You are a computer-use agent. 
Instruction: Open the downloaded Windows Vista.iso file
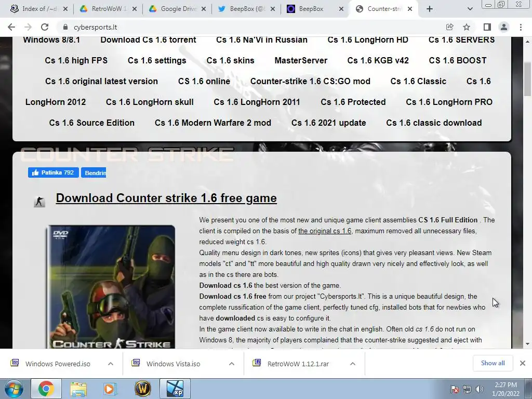(x=173, y=364)
